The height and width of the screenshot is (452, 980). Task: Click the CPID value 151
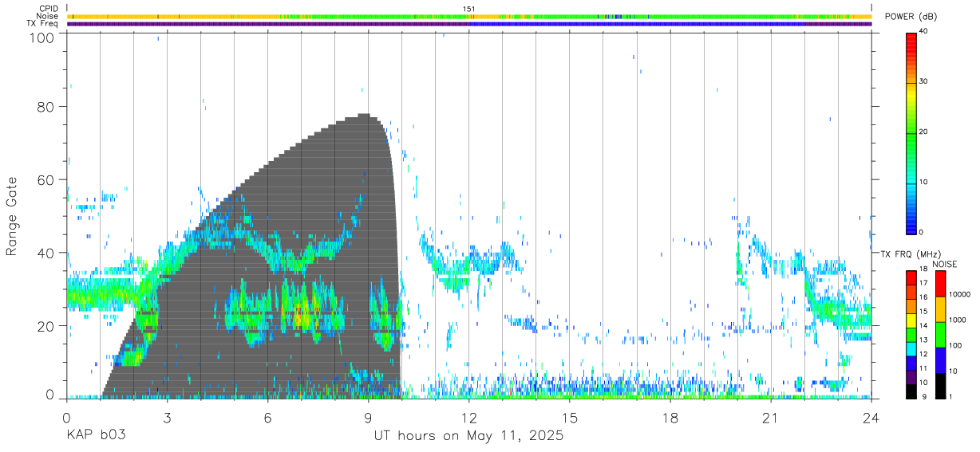coord(469,9)
